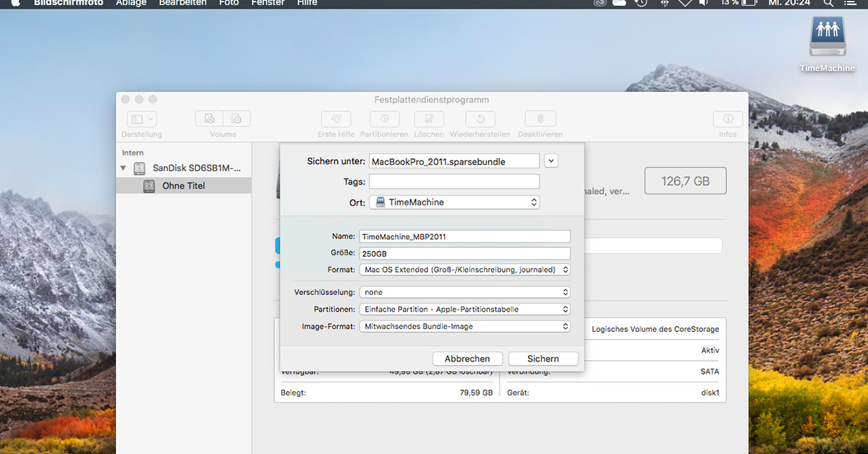Image resolution: width=868 pixels, height=454 pixels.
Task: Open the Hilfe menu
Action: click(x=307, y=3)
